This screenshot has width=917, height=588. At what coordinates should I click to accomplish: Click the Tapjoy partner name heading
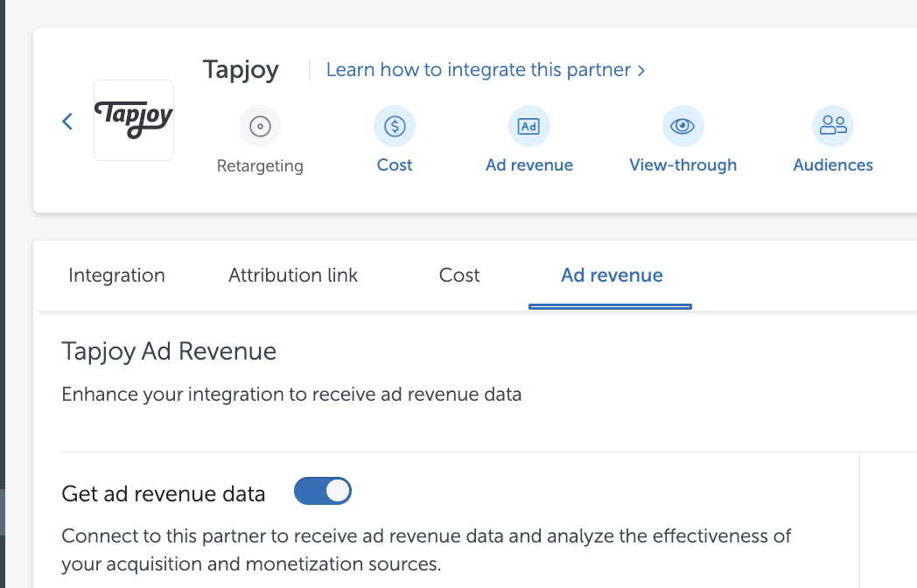pos(241,70)
